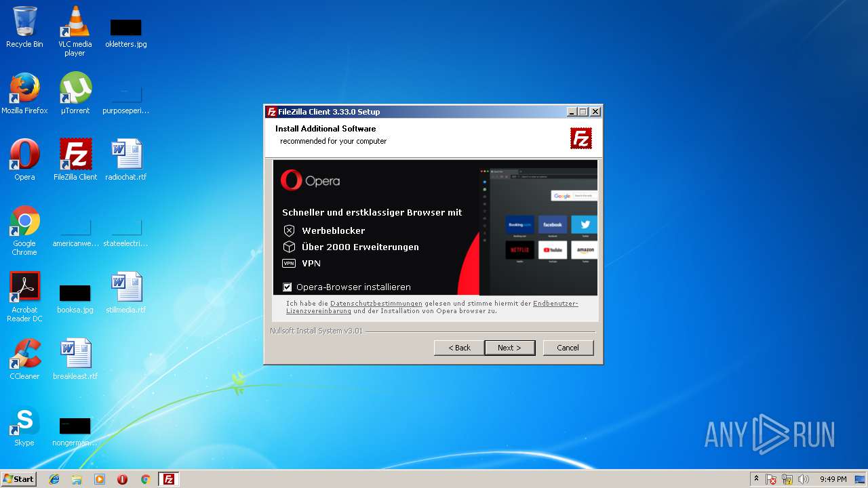
Task: Open Opera from the taskbar
Action: pyautogui.click(x=123, y=479)
